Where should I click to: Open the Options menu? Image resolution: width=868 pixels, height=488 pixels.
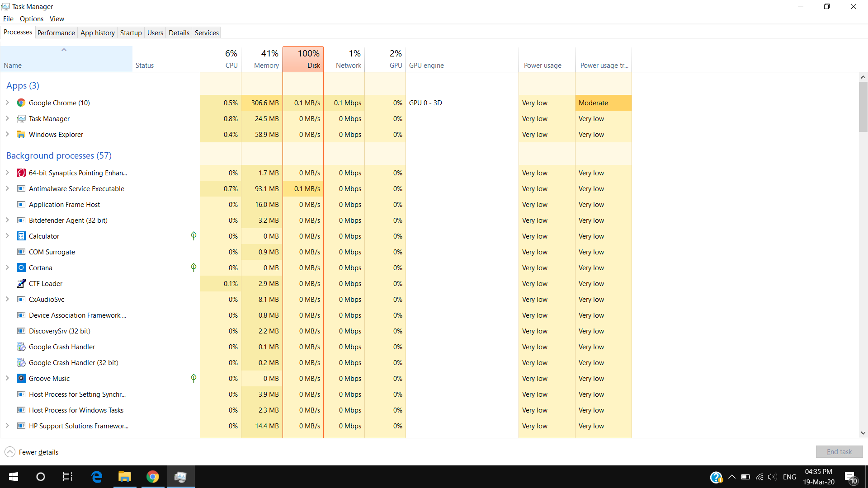pyautogui.click(x=32, y=19)
